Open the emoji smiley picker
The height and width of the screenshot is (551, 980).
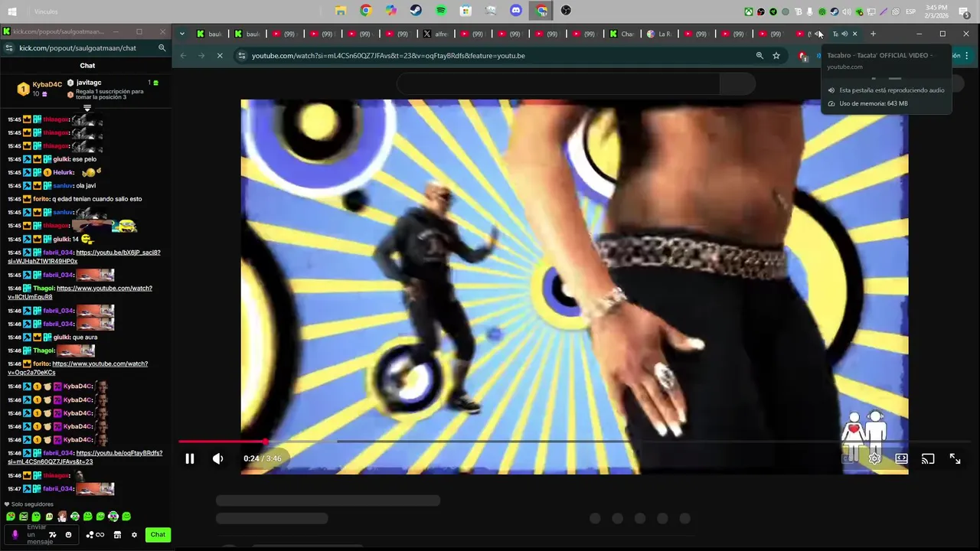pyautogui.click(x=68, y=535)
